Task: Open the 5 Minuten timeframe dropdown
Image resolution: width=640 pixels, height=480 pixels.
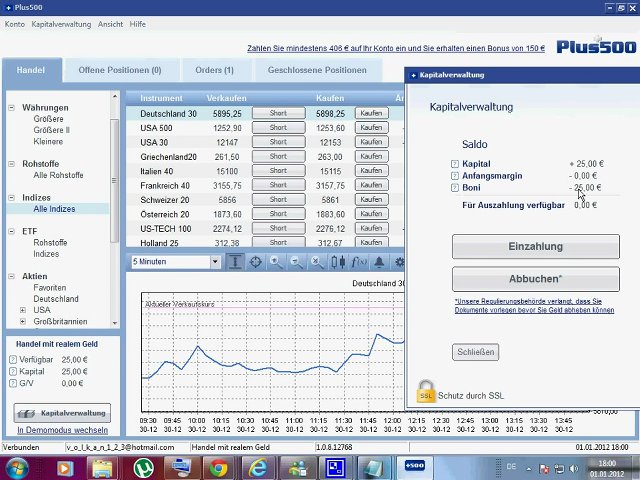Action: coord(215,262)
